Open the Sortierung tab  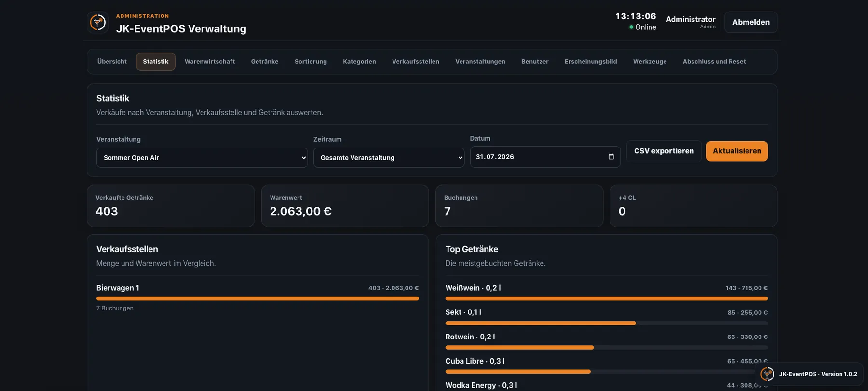pyautogui.click(x=311, y=62)
